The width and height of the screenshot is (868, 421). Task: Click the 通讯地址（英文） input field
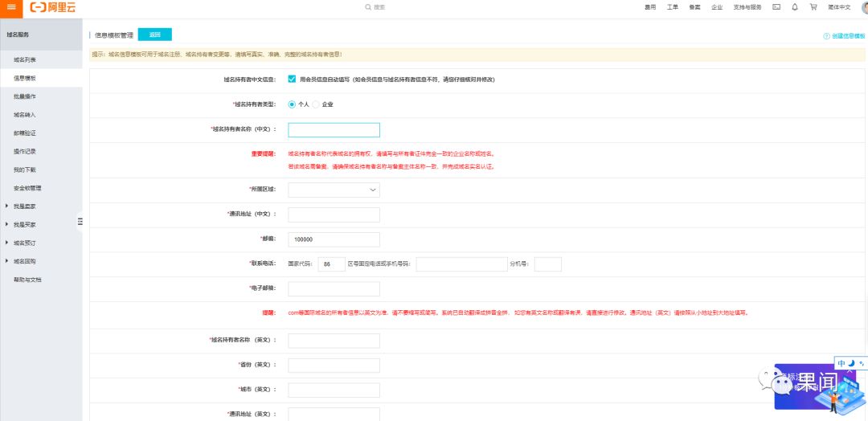click(334, 415)
